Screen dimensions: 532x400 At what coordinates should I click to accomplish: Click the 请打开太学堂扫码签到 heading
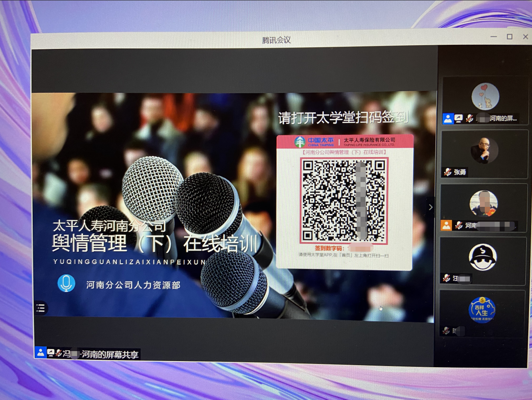343,118
